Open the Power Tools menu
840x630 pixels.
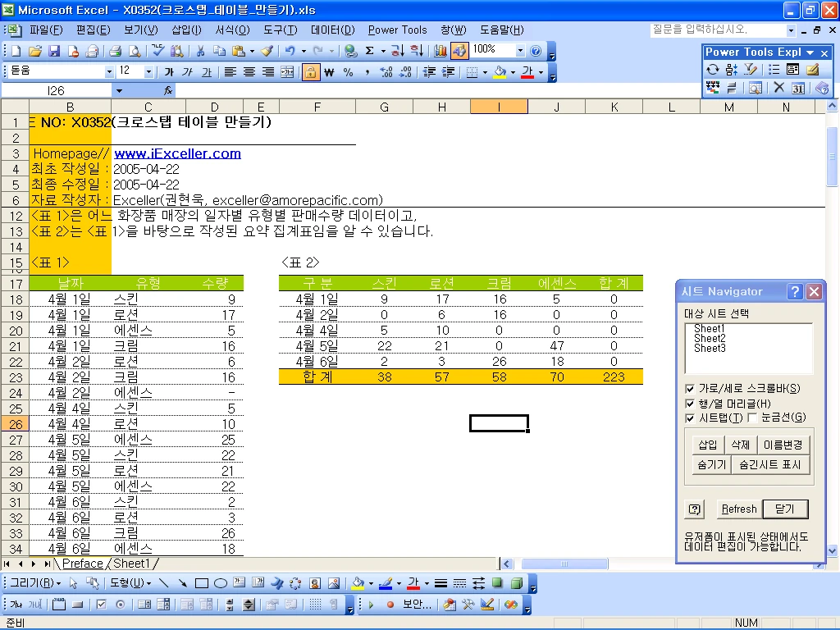tap(398, 30)
